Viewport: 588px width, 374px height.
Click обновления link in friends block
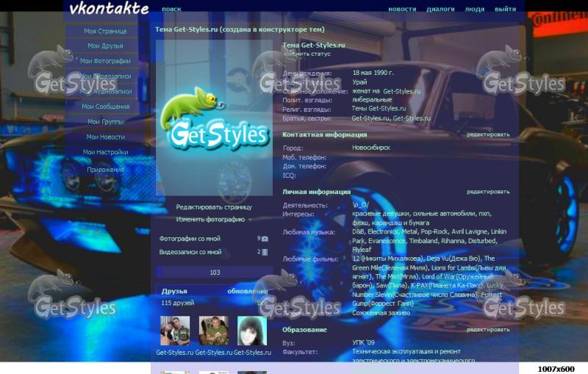(248, 291)
